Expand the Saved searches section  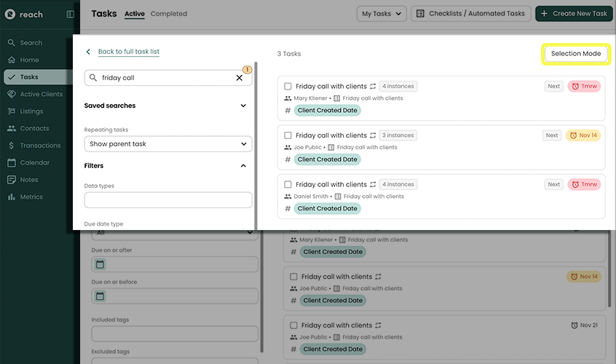243,106
